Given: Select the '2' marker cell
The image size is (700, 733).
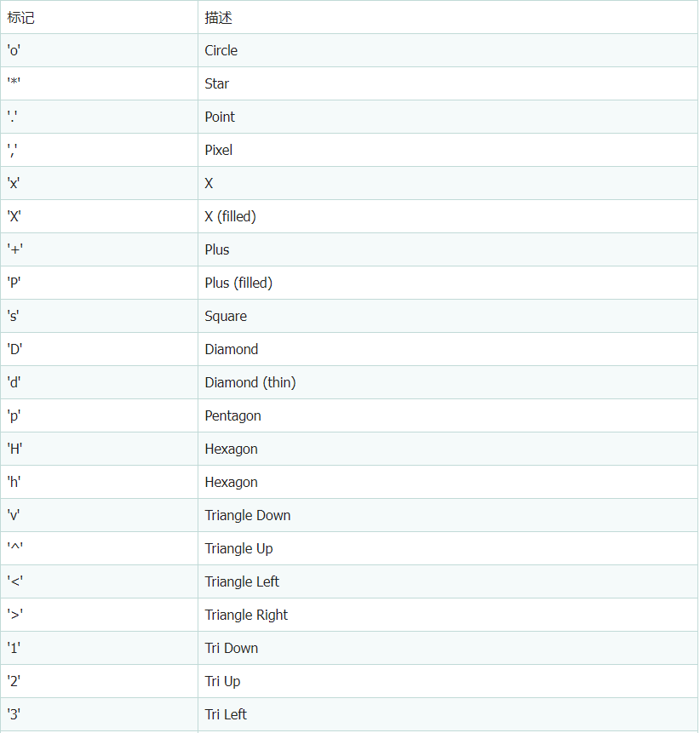Looking at the screenshot, I should pyautogui.click(x=99, y=681).
